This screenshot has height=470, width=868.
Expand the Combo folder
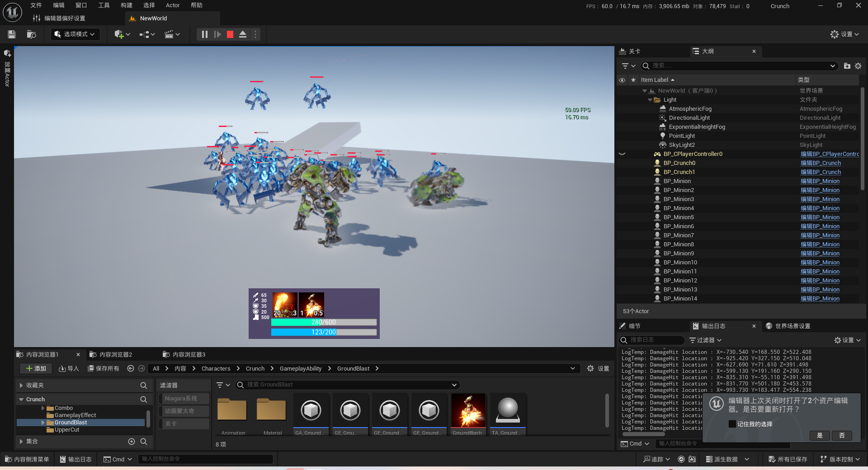point(43,408)
